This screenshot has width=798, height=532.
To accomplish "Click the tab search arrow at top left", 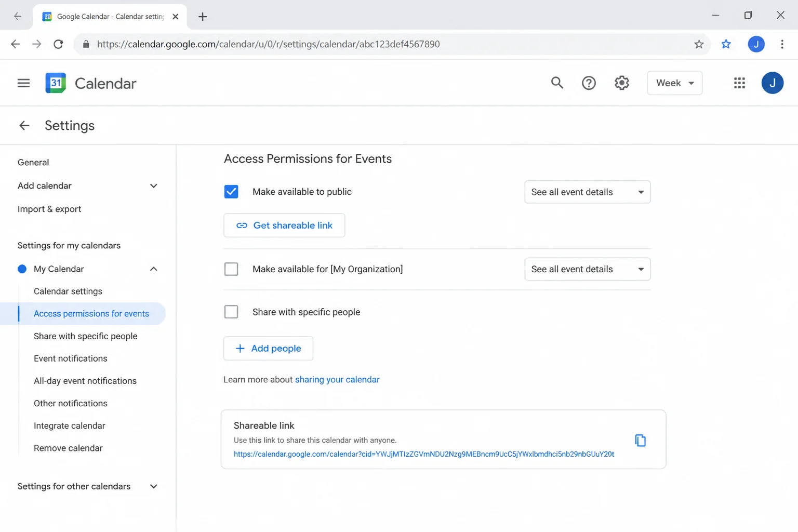I will tap(18, 16).
